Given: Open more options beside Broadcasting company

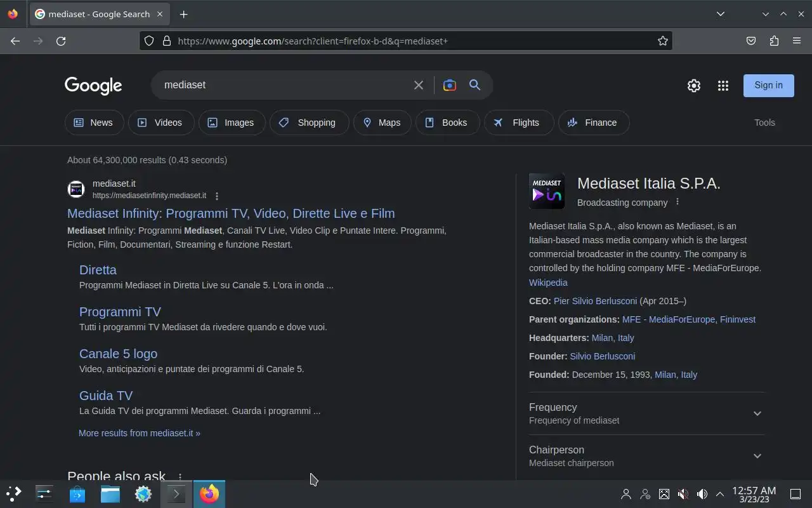Looking at the screenshot, I should point(678,202).
